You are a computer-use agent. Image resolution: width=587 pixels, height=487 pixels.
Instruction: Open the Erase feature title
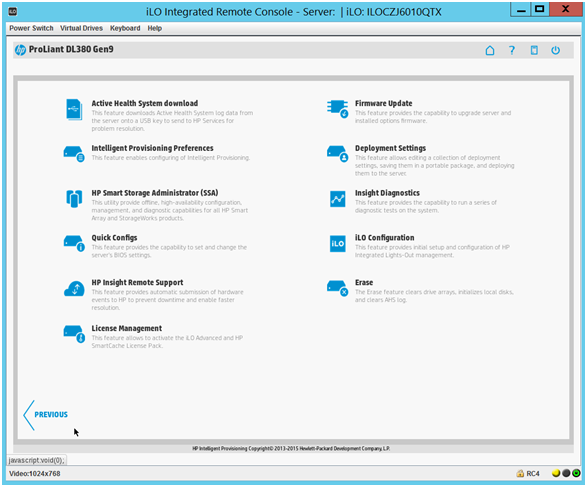(x=364, y=283)
